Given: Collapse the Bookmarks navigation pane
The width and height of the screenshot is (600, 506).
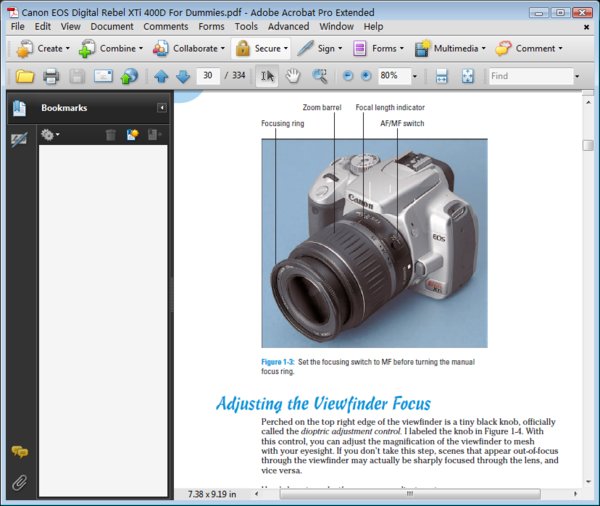Looking at the screenshot, I should [x=162, y=108].
